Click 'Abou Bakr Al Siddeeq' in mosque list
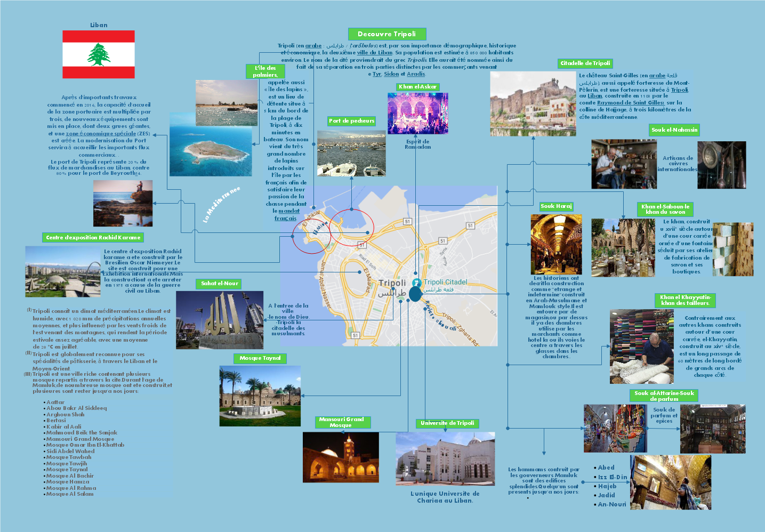The width and height of the screenshot is (765, 532). coord(77,408)
